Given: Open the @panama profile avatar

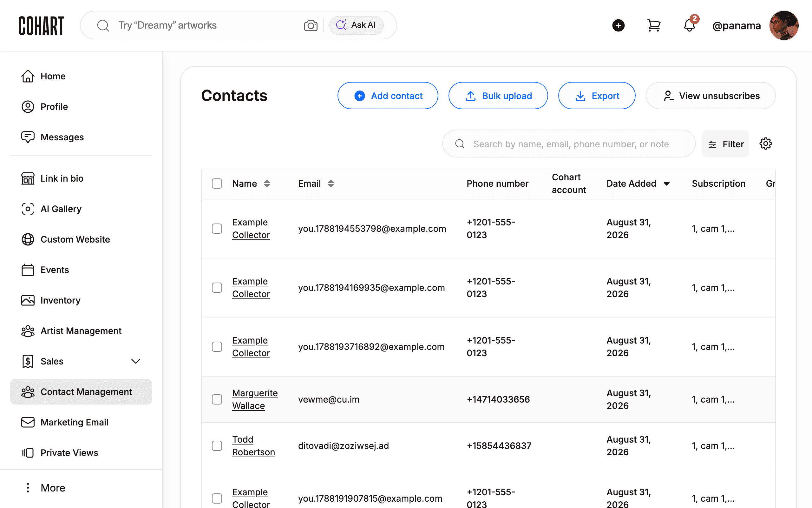Looking at the screenshot, I should (784, 25).
